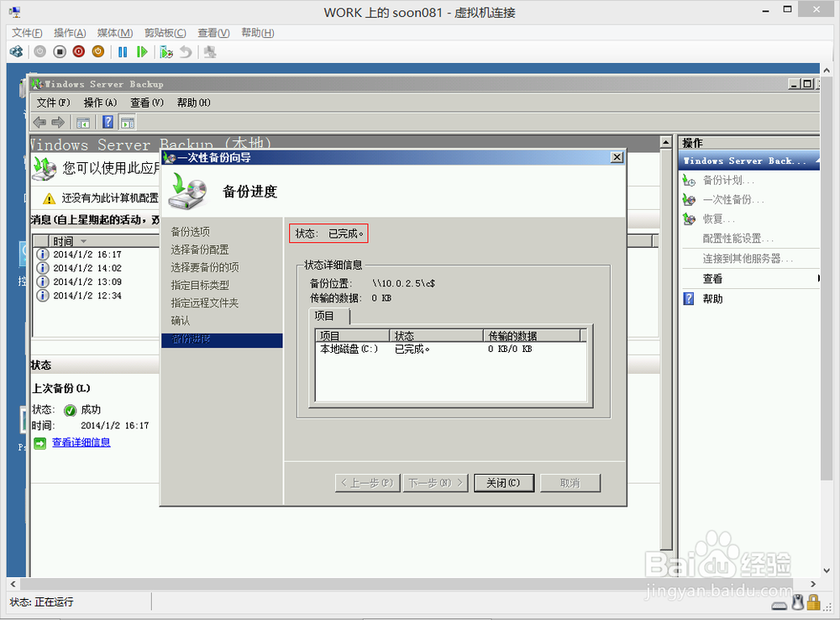This screenshot has width=840, height=620.
Task: Click wizard step 选择备份配置
Action: point(200,250)
